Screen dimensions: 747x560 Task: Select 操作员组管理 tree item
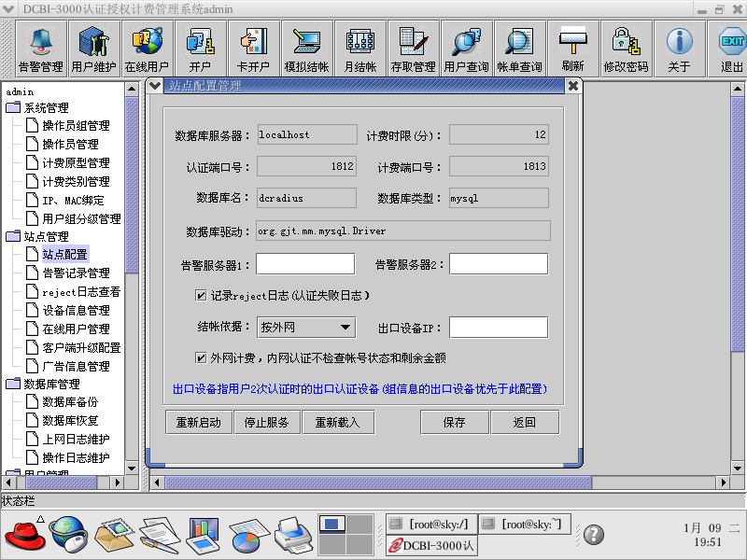pos(77,126)
